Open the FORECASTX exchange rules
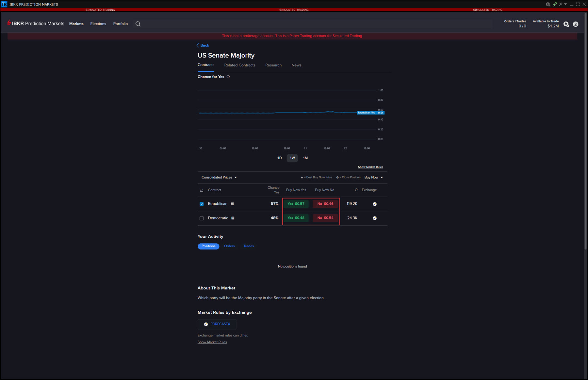 coord(217,324)
